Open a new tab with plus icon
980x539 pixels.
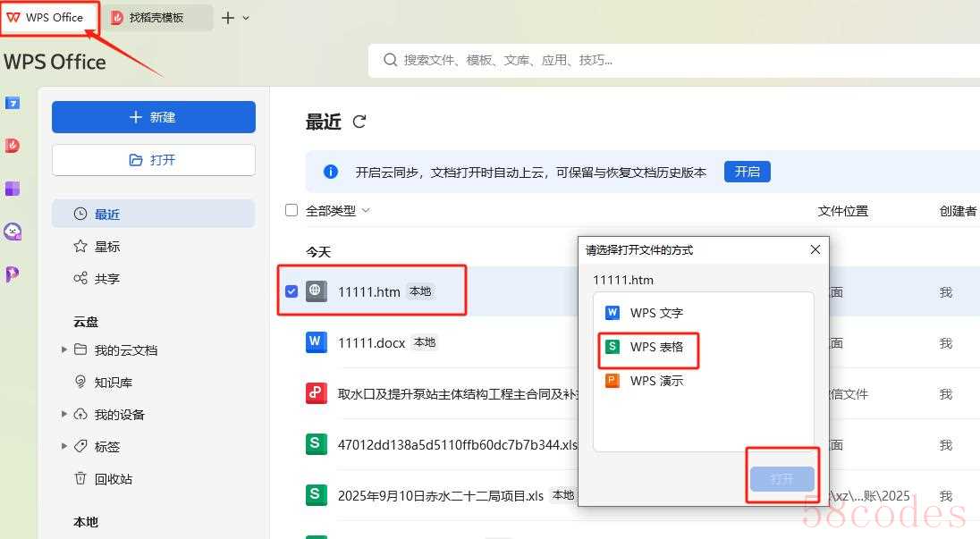[x=228, y=18]
